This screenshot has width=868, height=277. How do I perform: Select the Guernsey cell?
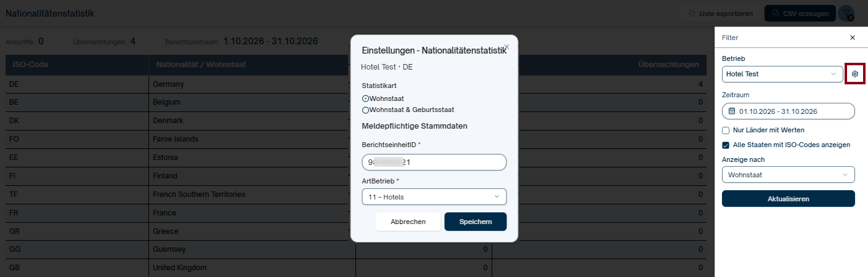click(x=252, y=250)
